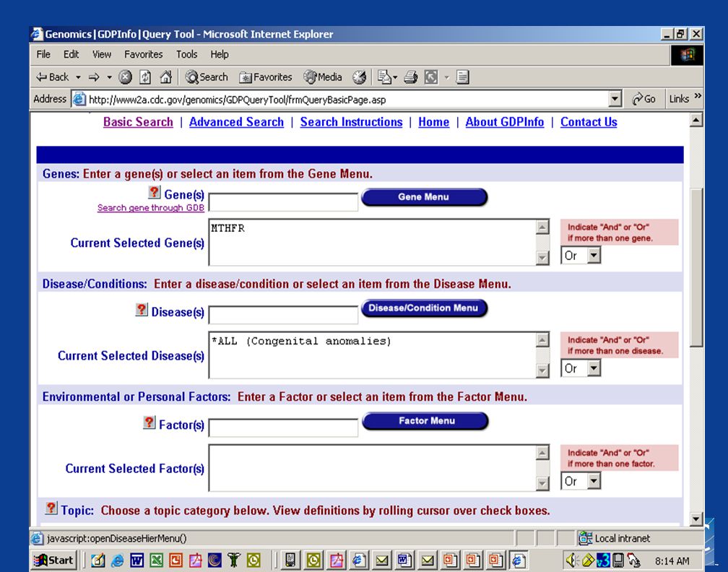This screenshot has width=728, height=572.
Task: Open the About GDPInfo link
Action: pyautogui.click(x=505, y=122)
